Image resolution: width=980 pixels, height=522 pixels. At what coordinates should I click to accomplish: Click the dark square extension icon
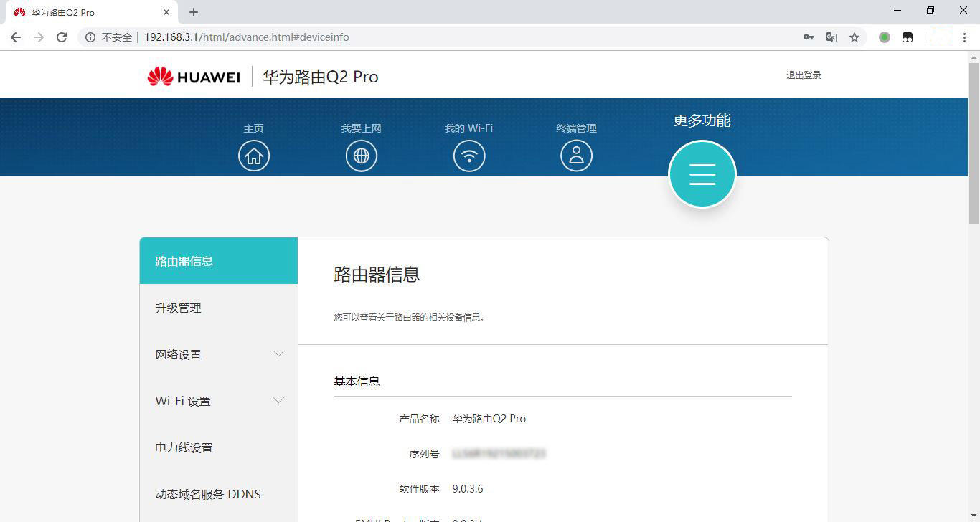908,37
